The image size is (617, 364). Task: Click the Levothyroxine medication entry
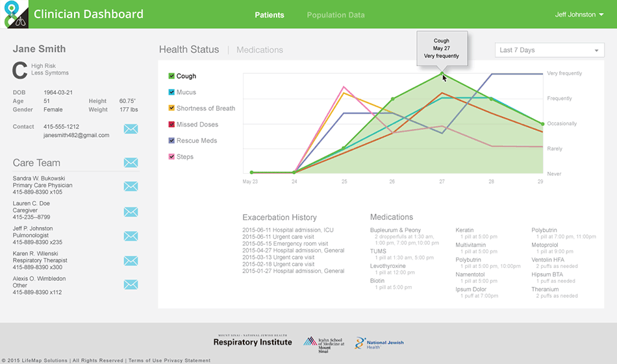click(x=388, y=266)
